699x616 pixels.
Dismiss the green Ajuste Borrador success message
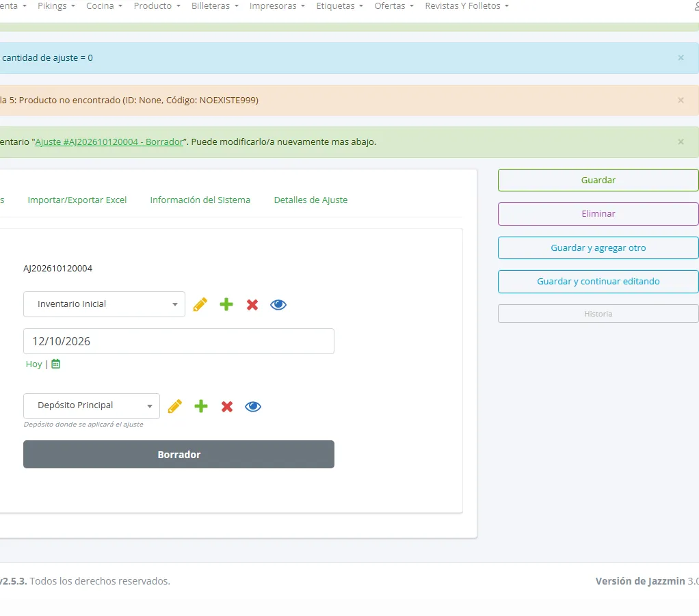tap(681, 142)
